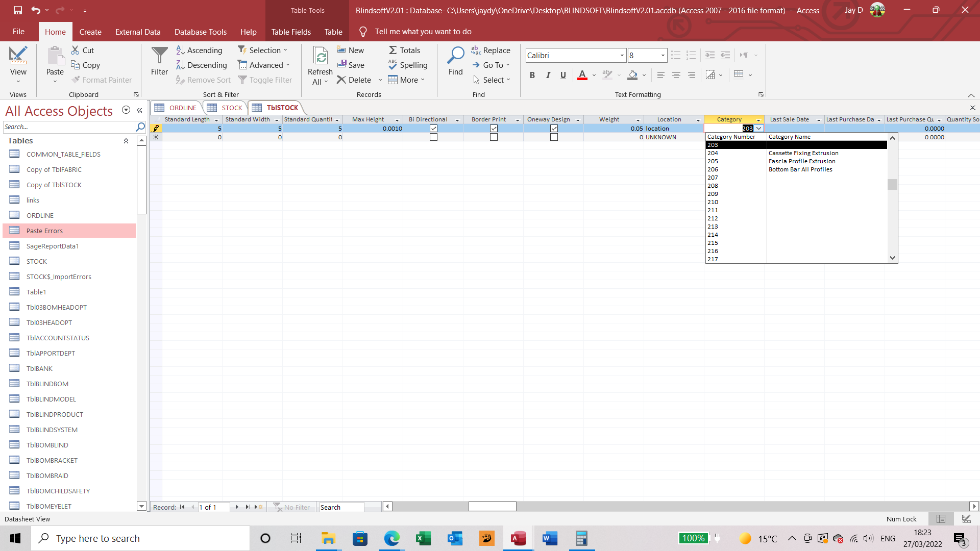Select the Format Painter tool
The height and width of the screenshot is (551, 980).
pos(102,80)
